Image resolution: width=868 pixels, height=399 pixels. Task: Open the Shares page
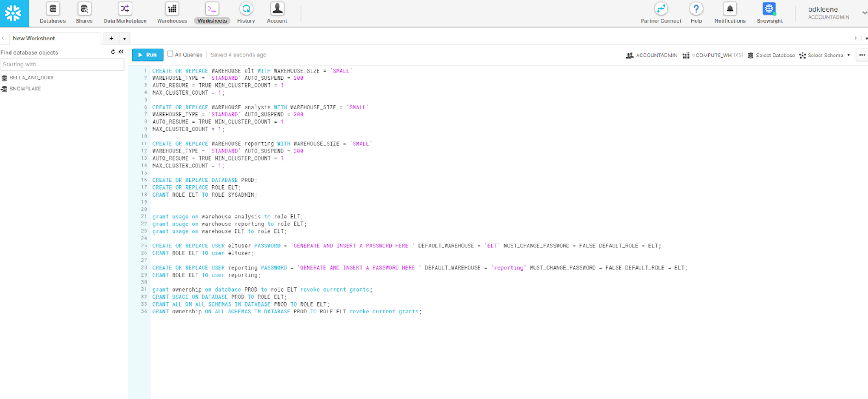tap(84, 13)
